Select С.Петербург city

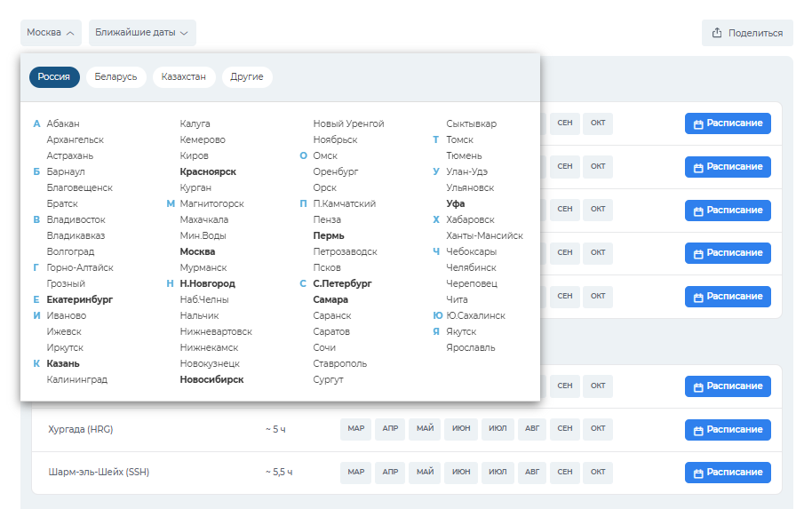point(342,283)
